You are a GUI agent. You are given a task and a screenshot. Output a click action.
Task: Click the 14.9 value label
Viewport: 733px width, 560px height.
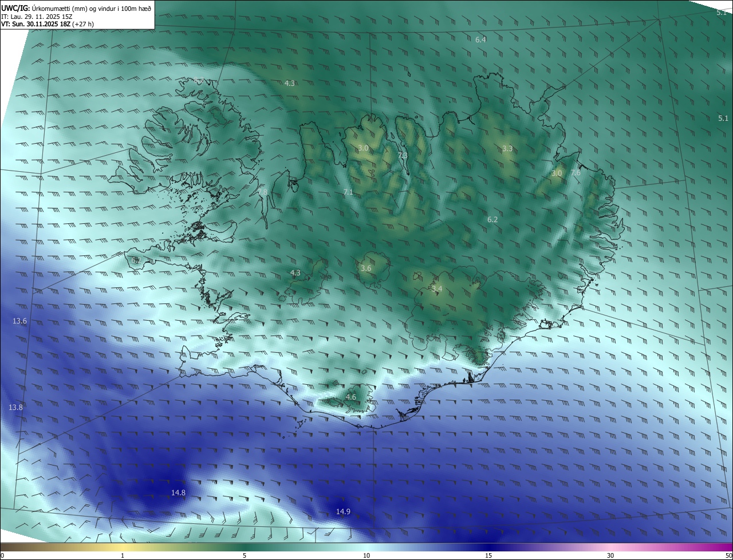pos(343,511)
